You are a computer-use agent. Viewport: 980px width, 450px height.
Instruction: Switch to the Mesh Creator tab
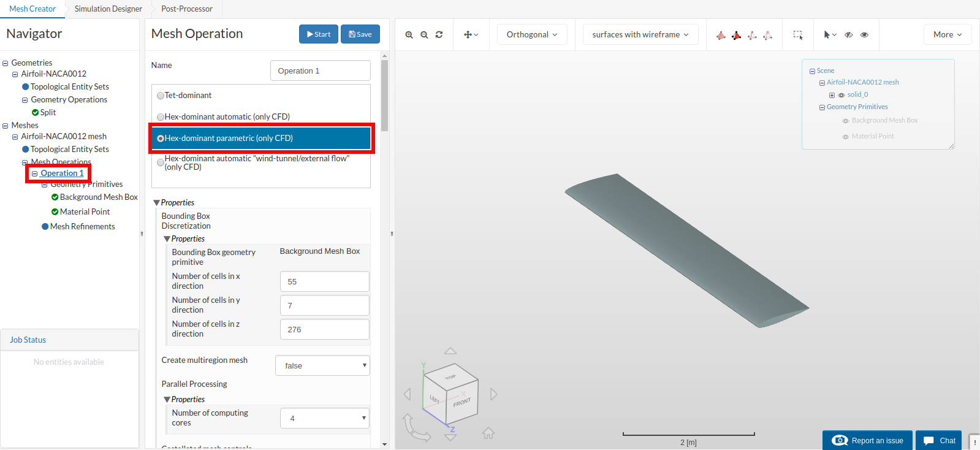tap(32, 9)
